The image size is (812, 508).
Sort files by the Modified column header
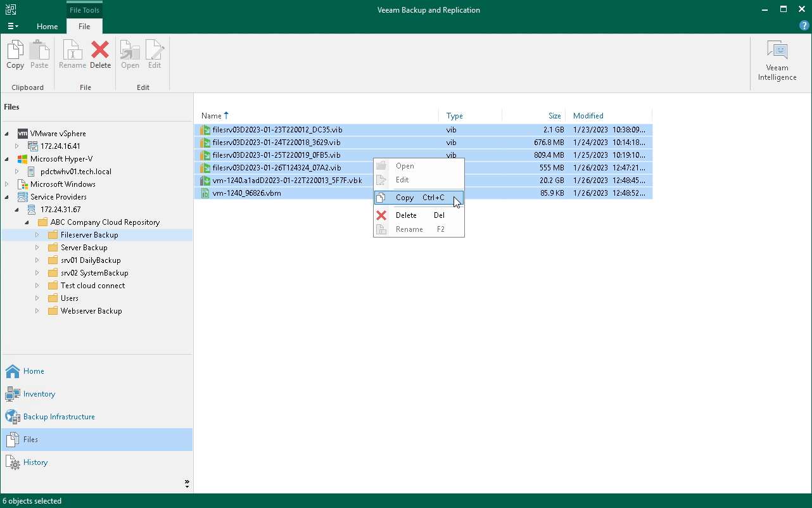coord(588,115)
